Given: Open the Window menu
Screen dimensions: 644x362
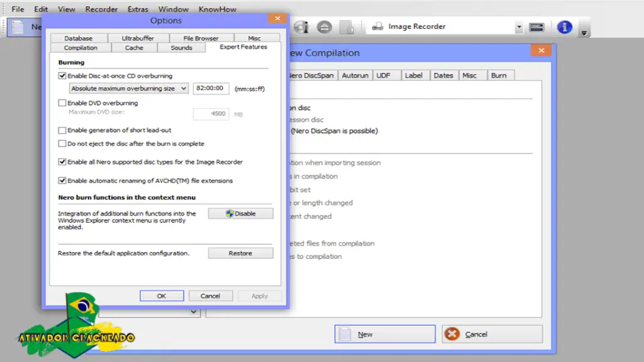Looking at the screenshot, I should 174,9.
